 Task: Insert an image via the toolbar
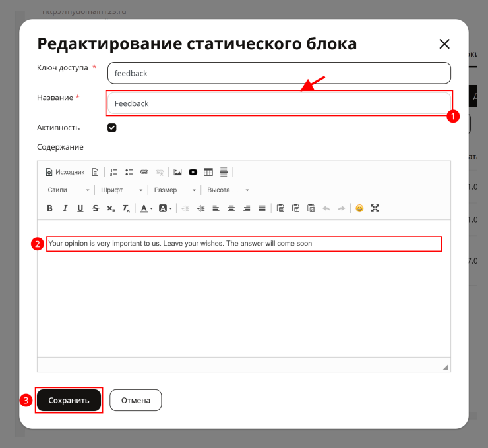coord(177,172)
